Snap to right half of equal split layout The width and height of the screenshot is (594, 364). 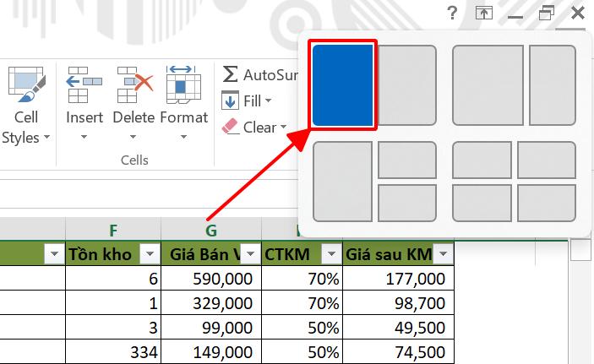407,85
